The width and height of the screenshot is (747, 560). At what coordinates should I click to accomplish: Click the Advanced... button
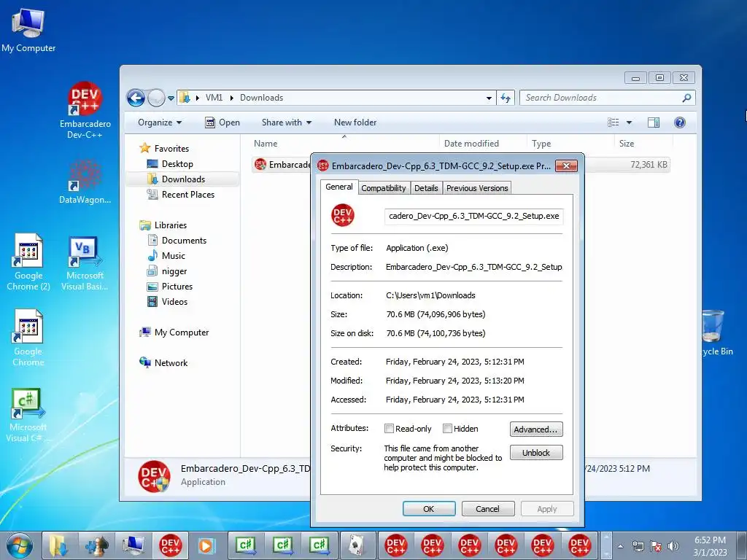(536, 429)
